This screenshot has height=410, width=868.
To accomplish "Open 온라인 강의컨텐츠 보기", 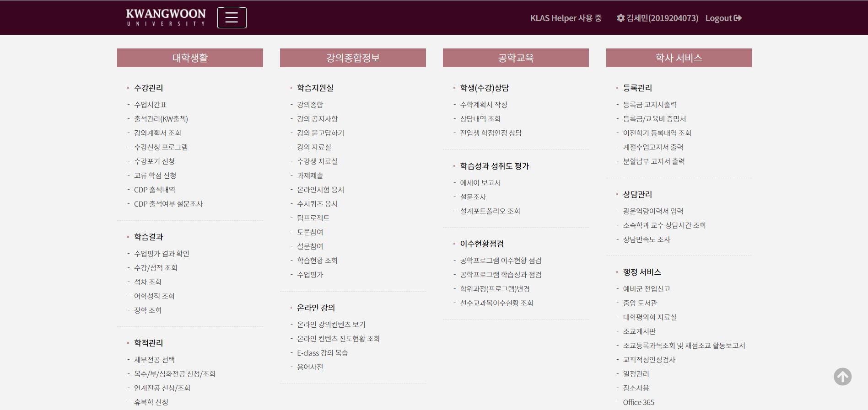I will [331, 325].
